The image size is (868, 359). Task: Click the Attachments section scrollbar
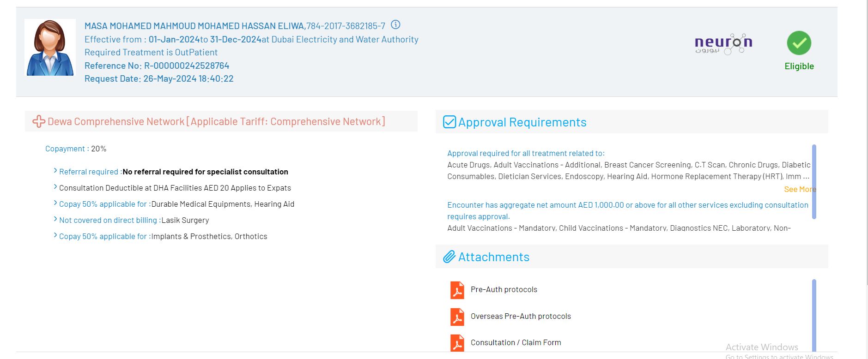point(814,314)
